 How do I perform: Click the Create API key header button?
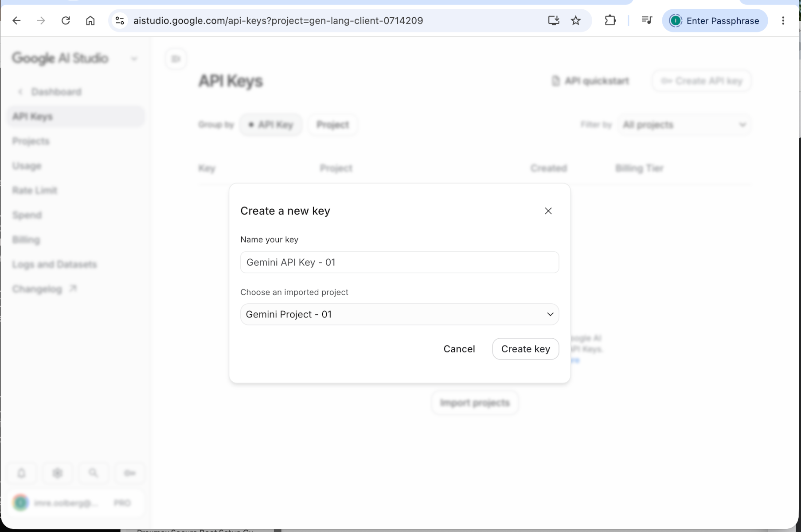point(702,81)
